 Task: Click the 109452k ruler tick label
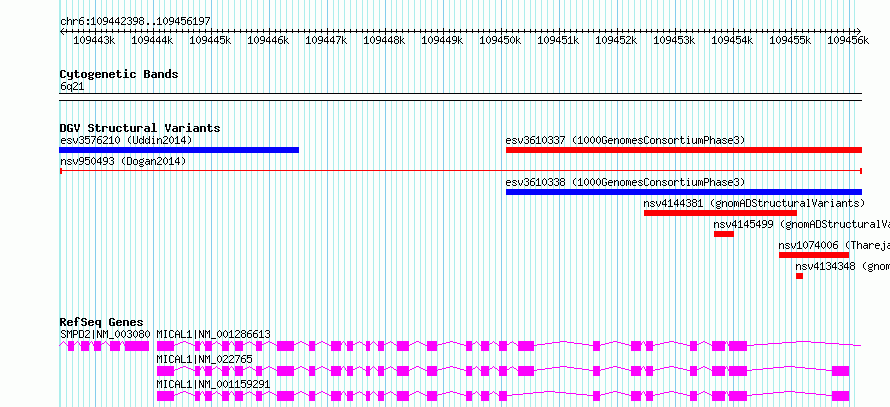(x=616, y=40)
